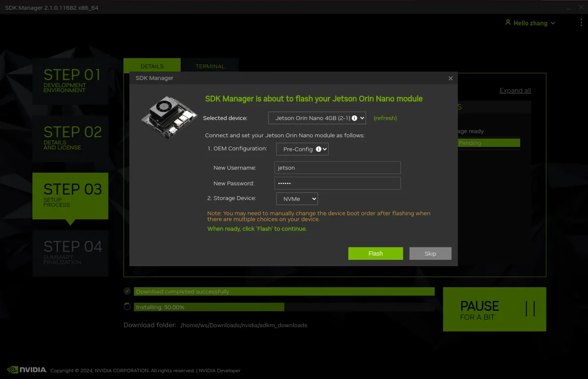Screen dimensions: 588x379
Task: Switch to the DETAILS tab
Action: [x=152, y=66]
